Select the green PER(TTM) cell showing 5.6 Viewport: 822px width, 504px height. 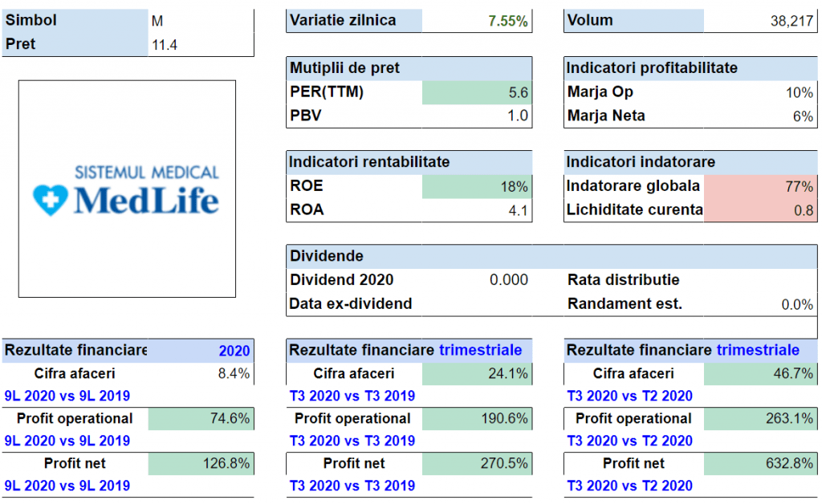tap(477, 92)
